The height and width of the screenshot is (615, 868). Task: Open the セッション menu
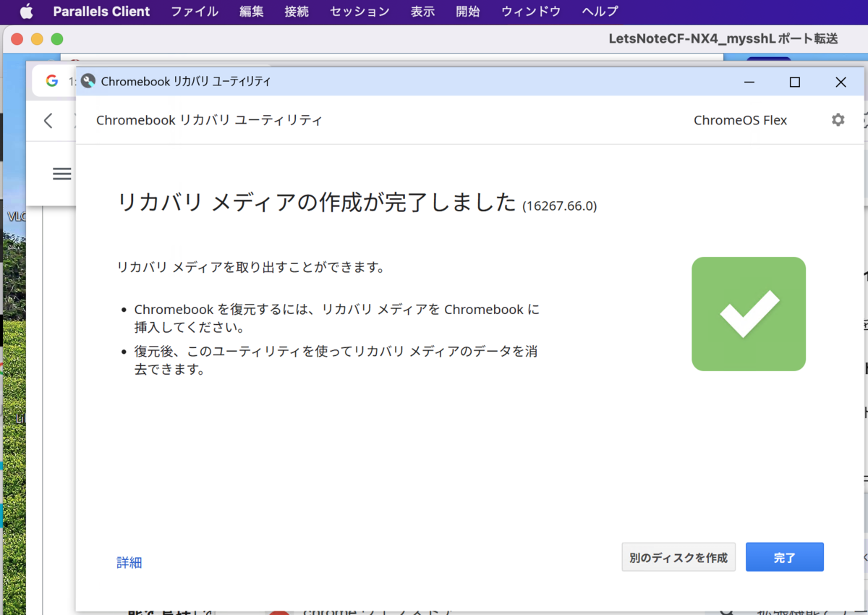[359, 12]
